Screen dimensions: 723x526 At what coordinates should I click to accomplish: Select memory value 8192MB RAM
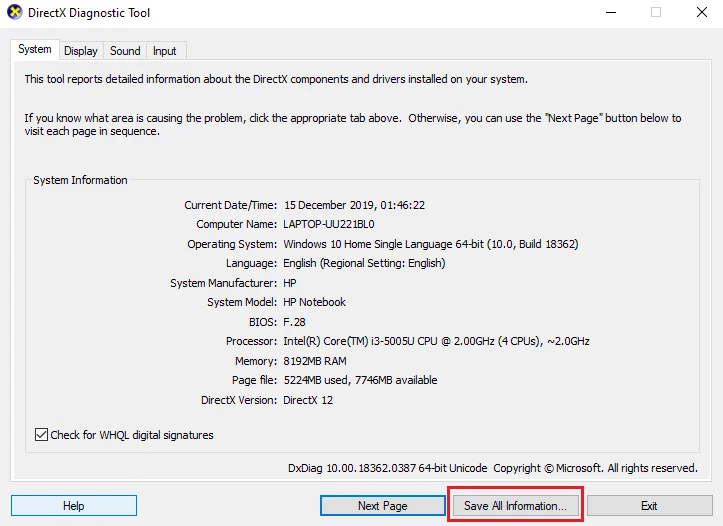315,361
